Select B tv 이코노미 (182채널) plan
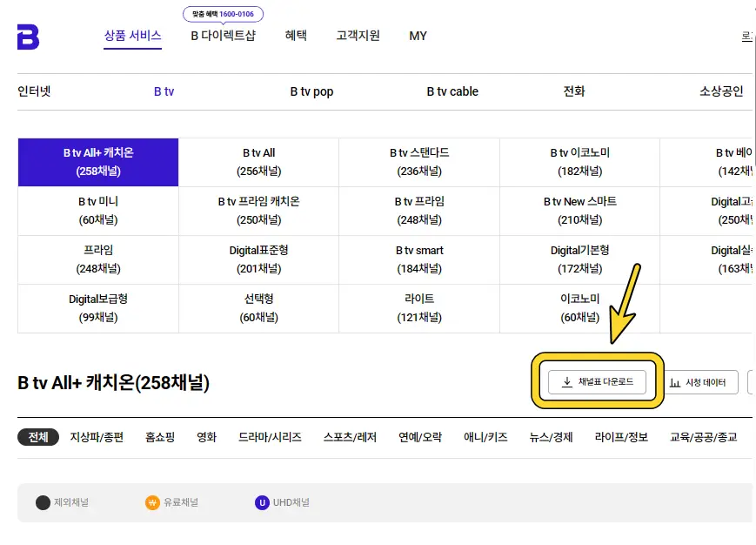 click(x=580, y=162)
